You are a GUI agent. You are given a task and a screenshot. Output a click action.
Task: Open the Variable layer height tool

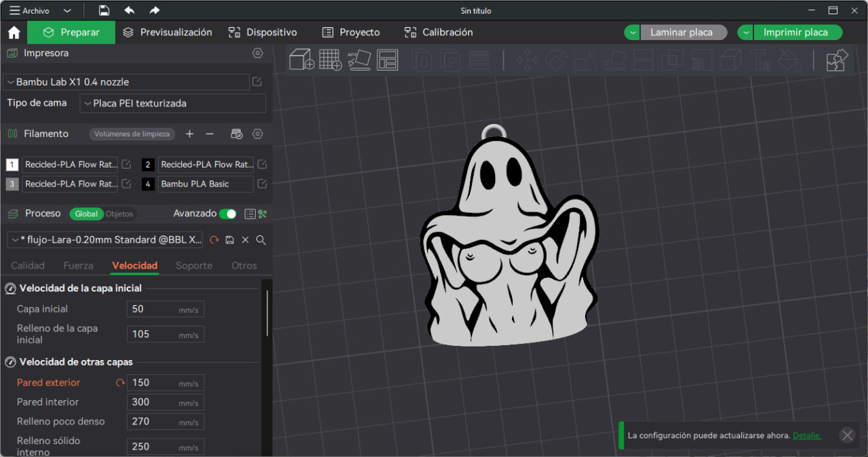pos(479,60)
